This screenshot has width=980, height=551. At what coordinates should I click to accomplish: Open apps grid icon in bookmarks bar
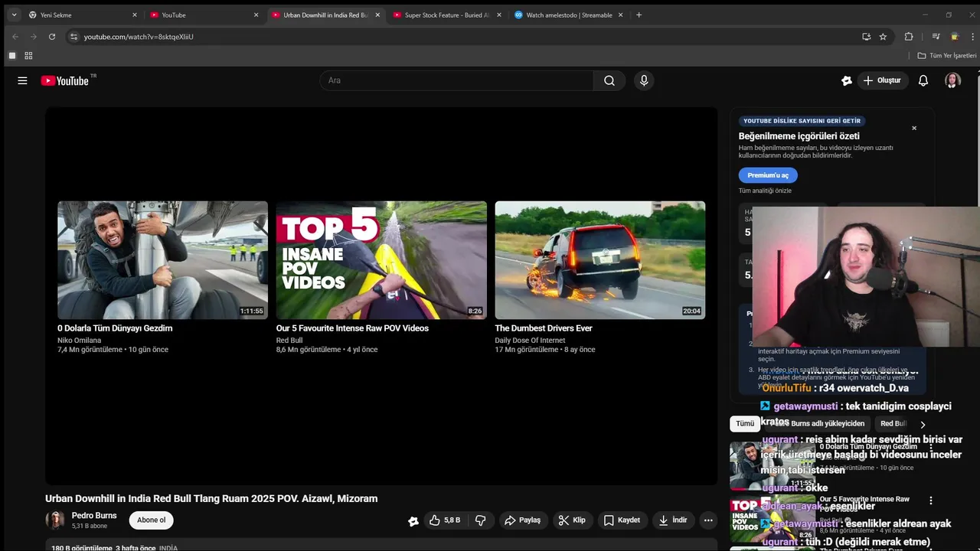(28, 56)
